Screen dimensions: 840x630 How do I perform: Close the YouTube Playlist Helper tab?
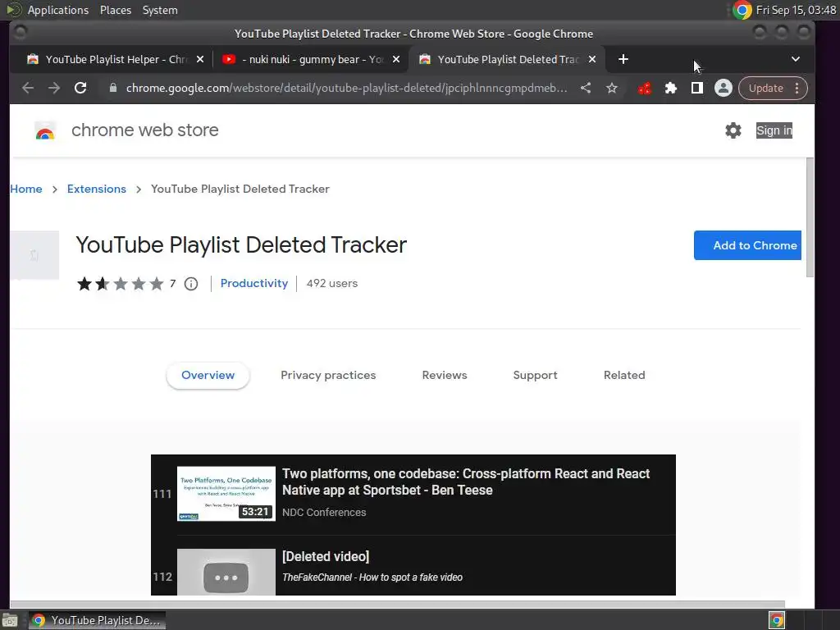coord(200,59)
